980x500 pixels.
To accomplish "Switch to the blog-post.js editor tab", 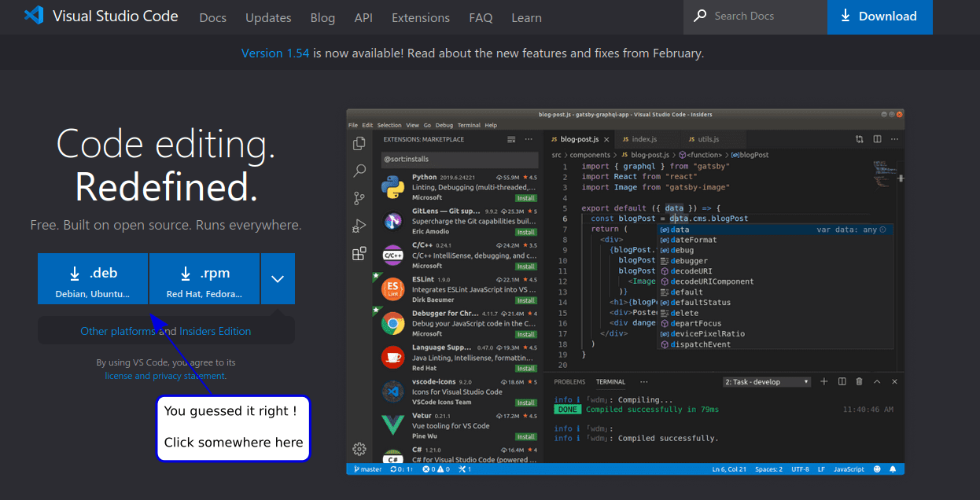I will (x=579, y=139).
